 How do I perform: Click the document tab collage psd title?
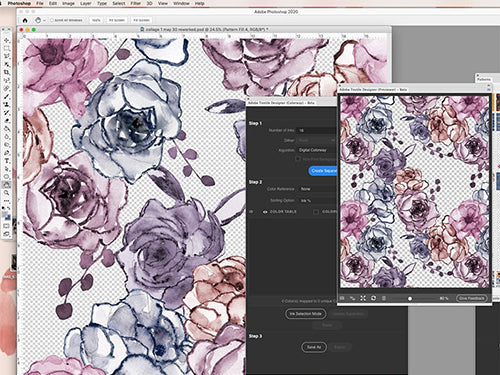204,30
